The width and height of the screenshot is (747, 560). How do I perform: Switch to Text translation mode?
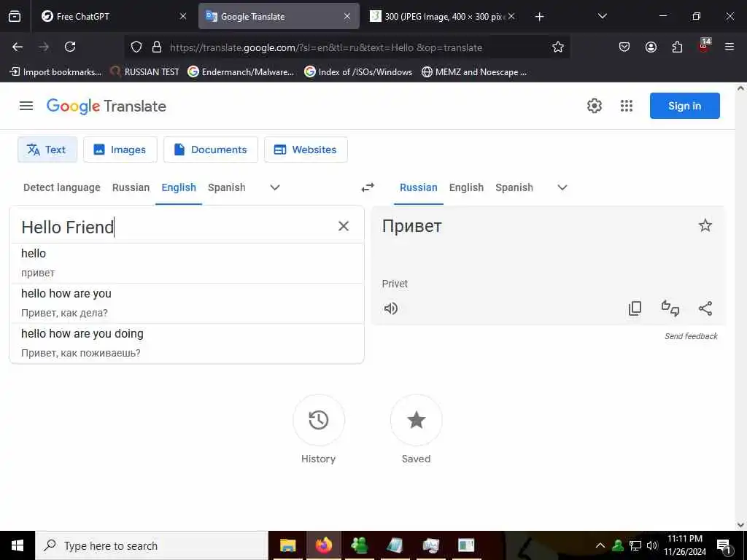pos(47,149)
